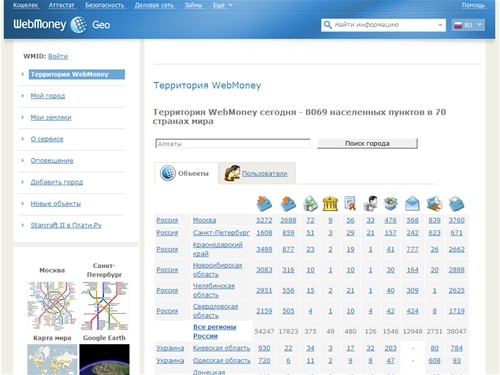Click the open envelope mail icon
Viewport: 500px width, 375px height.
point(412,203)
